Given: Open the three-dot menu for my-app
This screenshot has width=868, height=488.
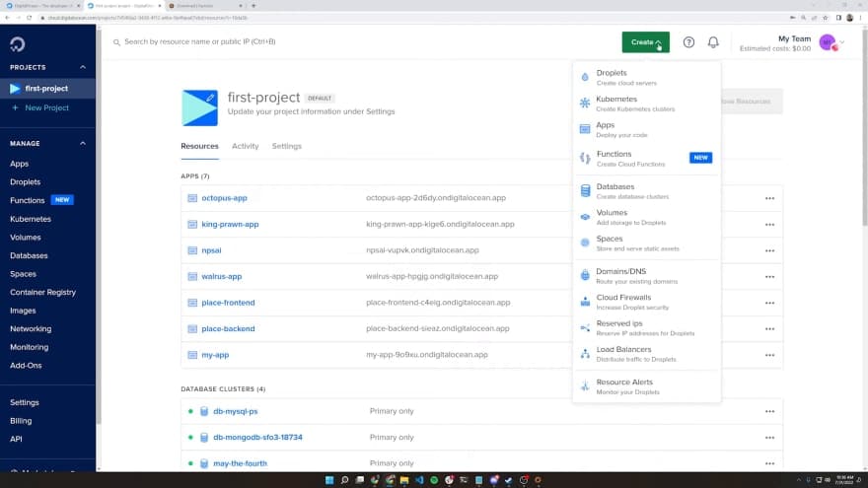Looking at the screenshot, I should [769, 355].
